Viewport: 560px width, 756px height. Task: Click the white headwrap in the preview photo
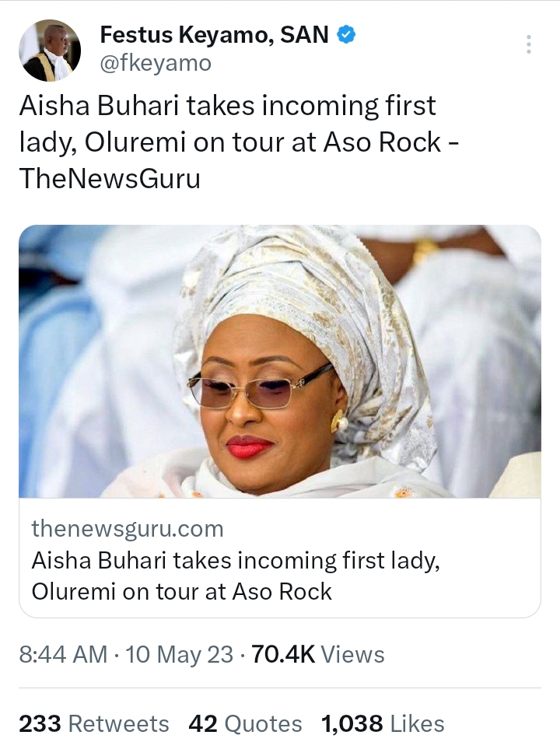[311, 280]
